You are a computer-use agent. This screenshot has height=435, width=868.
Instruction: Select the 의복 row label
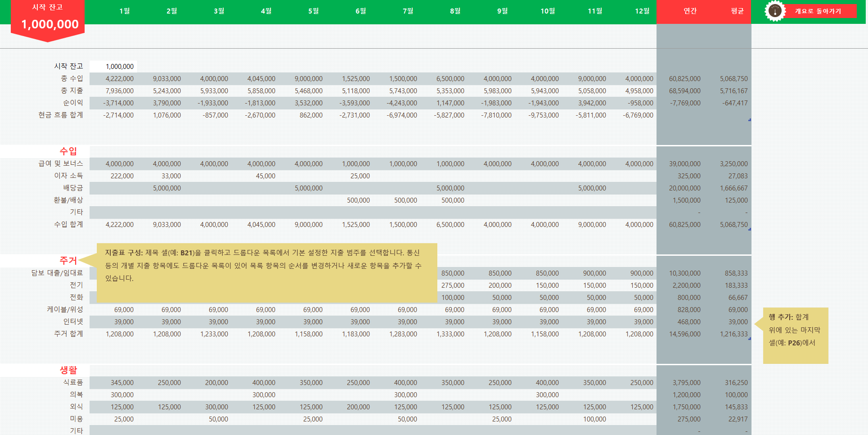tap(76, 394)
